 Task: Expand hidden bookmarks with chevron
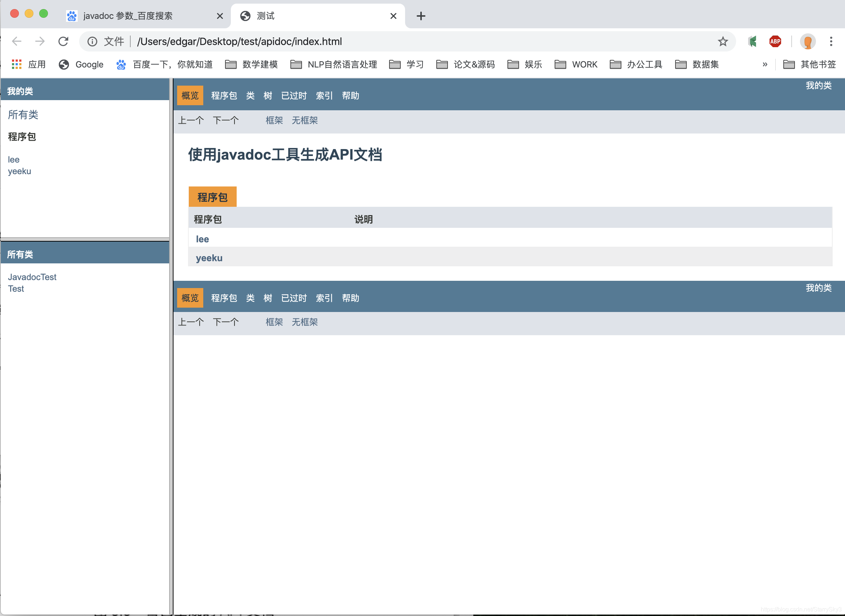[765, 65]
